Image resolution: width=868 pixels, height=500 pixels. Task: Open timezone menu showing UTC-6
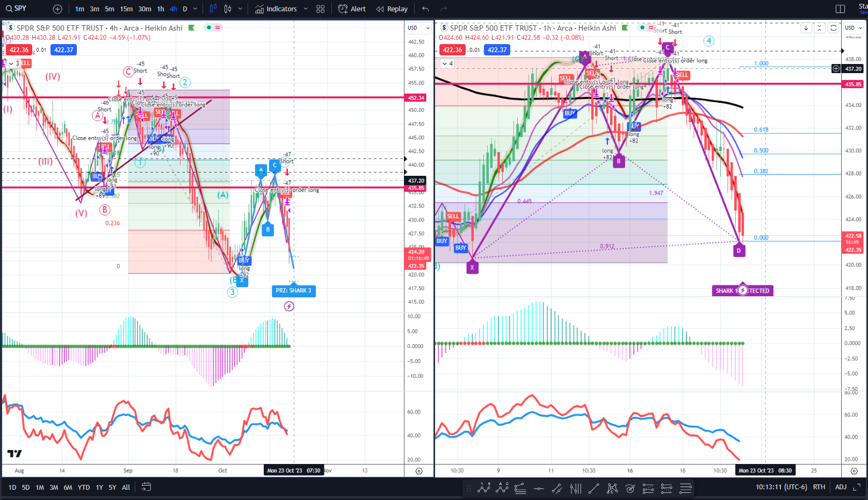coord(781,487)
